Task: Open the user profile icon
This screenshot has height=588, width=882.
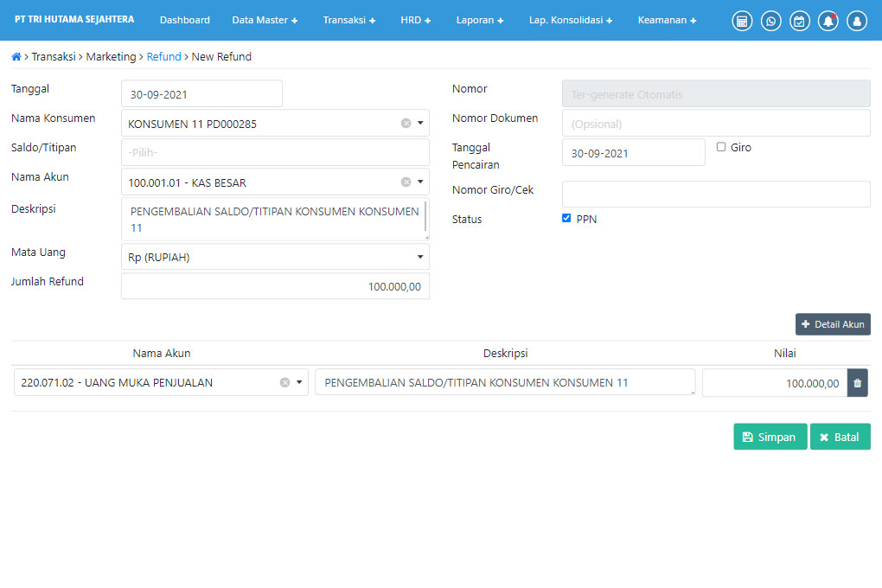Action: (857, 21)
